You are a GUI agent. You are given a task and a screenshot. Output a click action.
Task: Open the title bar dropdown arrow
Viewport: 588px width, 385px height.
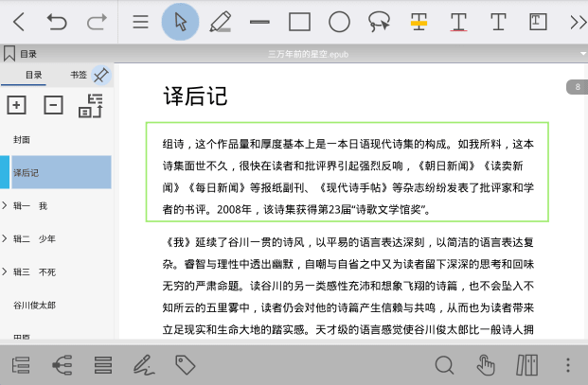pyautogui.click(x=582, y=54)
